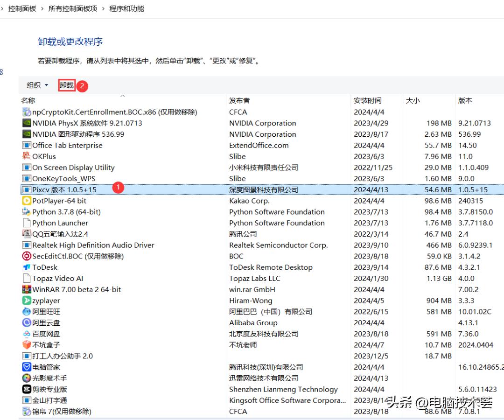The width and height of the screenshot is (504, 420).
Task: Click the 打工人办公助手 icon
Action: [x=26, y=356]
